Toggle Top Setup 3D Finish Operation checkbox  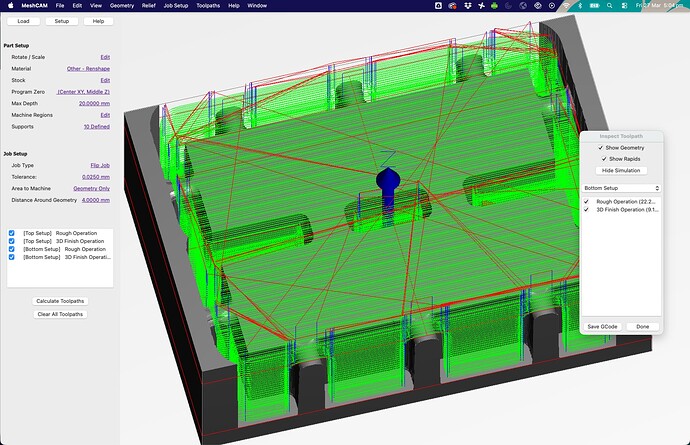(x=12, y=241)
